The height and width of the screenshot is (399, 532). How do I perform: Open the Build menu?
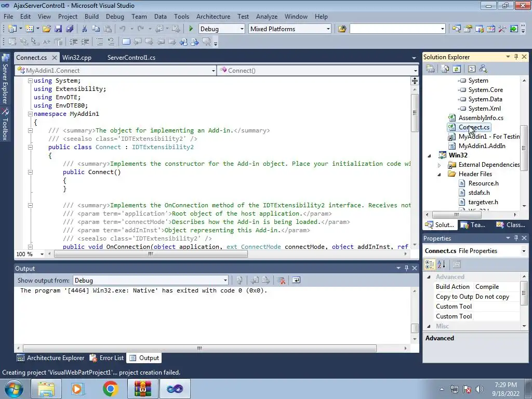(91, 16)
